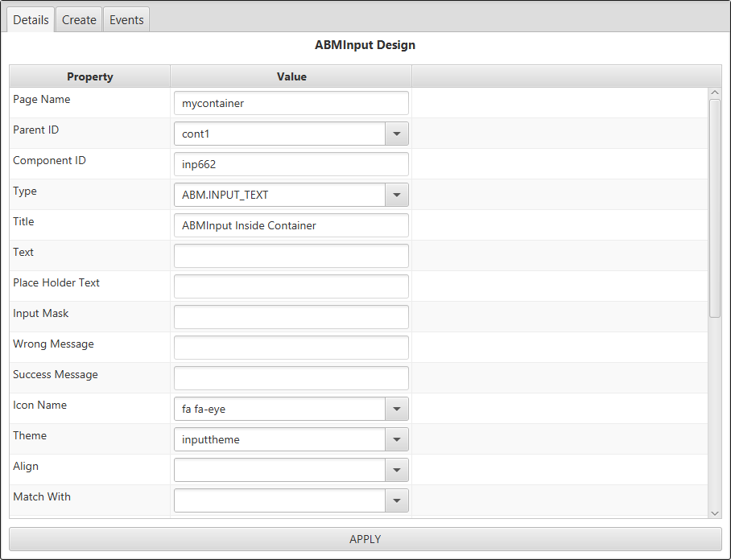Open the Match With dropdown arrow
Screen dimensions: 731x560
click(x=396, y=500)
